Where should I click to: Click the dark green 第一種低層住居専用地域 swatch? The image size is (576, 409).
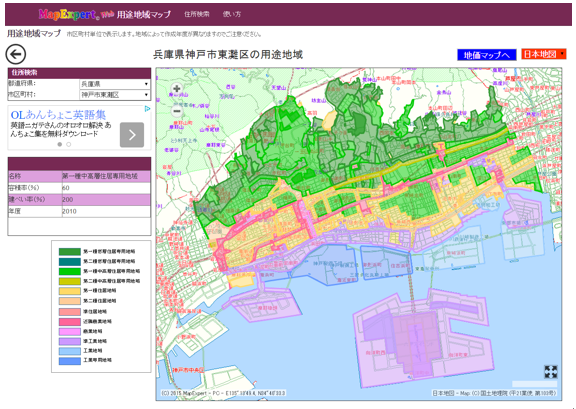tap(70, 252)
